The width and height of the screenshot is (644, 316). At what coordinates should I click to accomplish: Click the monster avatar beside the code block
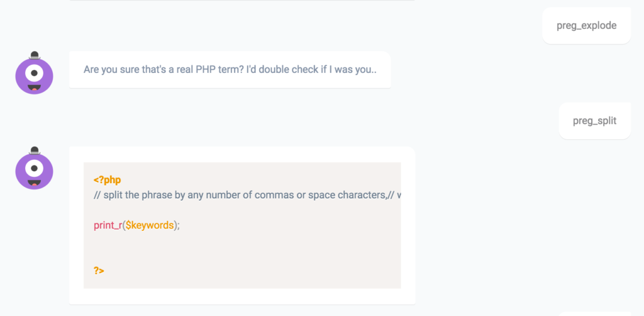pos(34,170)
